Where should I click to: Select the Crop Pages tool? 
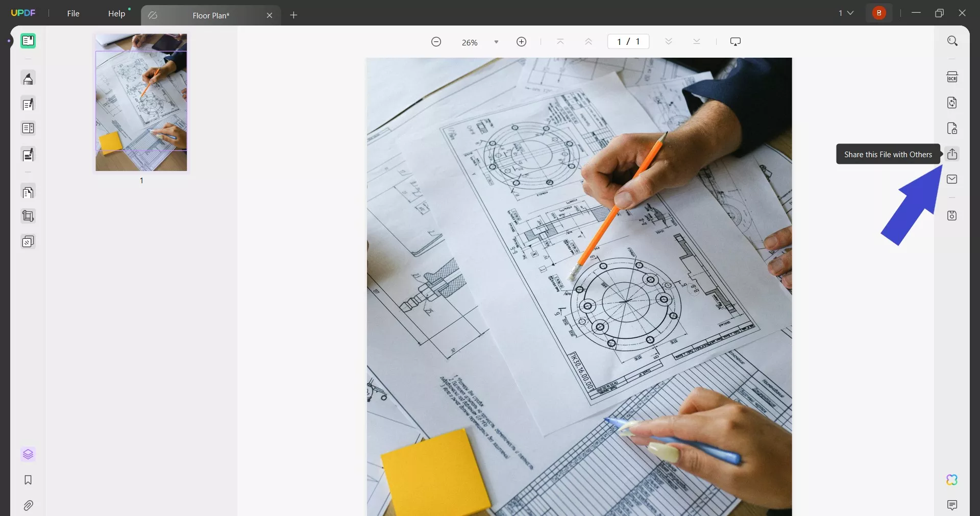tap(28, 216)
